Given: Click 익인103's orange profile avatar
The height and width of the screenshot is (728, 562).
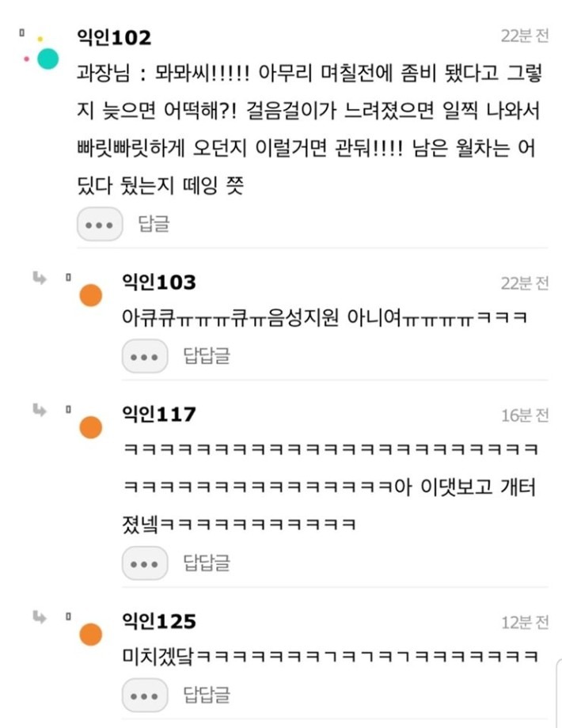Looking at the screenshot, I should pos(91,295).
